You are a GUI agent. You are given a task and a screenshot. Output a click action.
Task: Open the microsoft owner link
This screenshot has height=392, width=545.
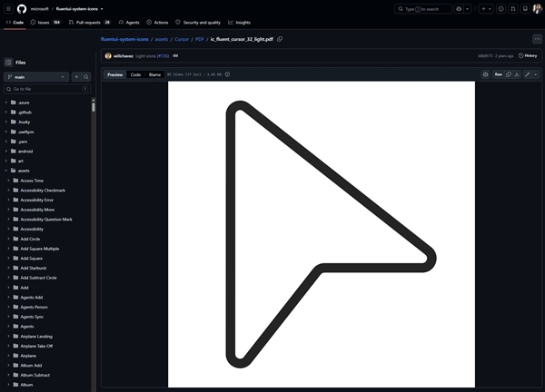(39, 9)
